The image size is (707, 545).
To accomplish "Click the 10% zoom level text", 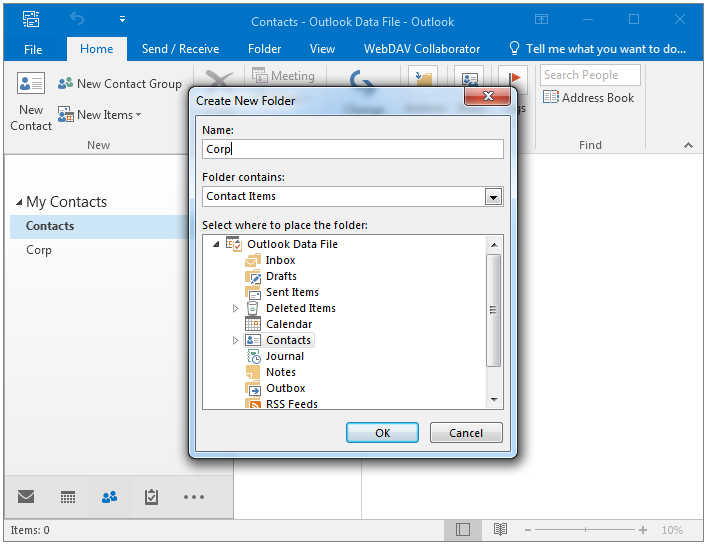I will tap(672, 530).
